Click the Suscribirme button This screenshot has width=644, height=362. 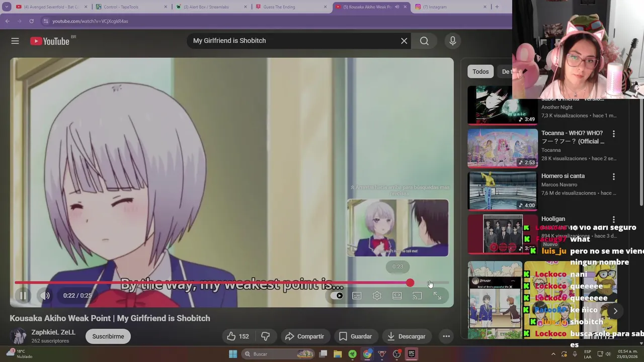point(108,336)
